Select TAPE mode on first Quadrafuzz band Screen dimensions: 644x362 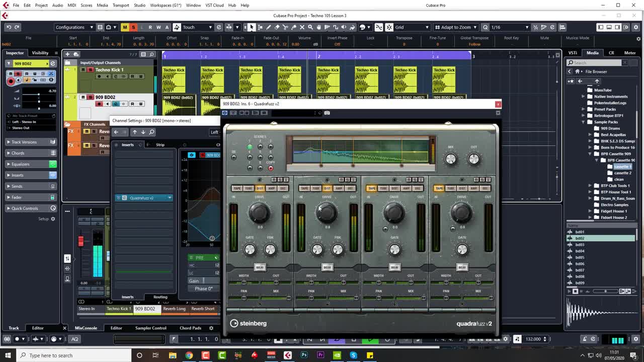[236, 188]
